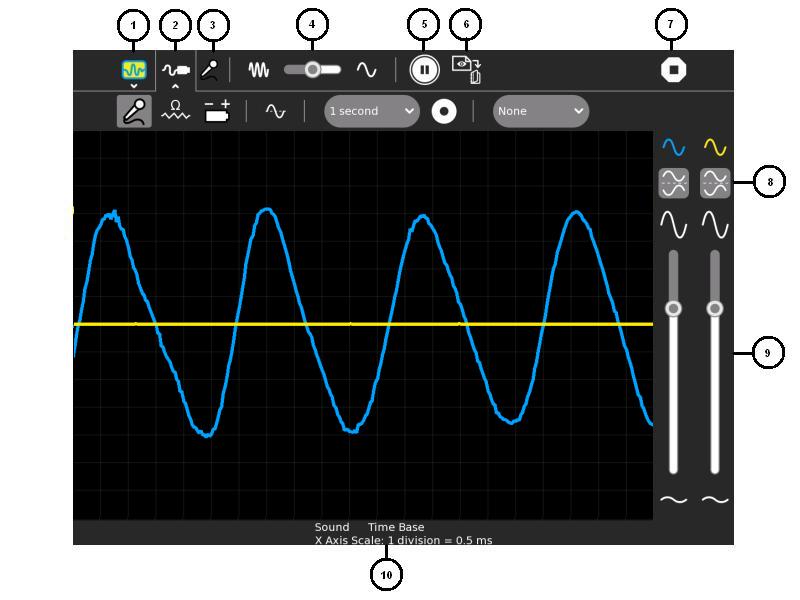Click the sine wave icon in the sensor toolbar
Screen dimensions: 800x600
(x=275, y=111)
